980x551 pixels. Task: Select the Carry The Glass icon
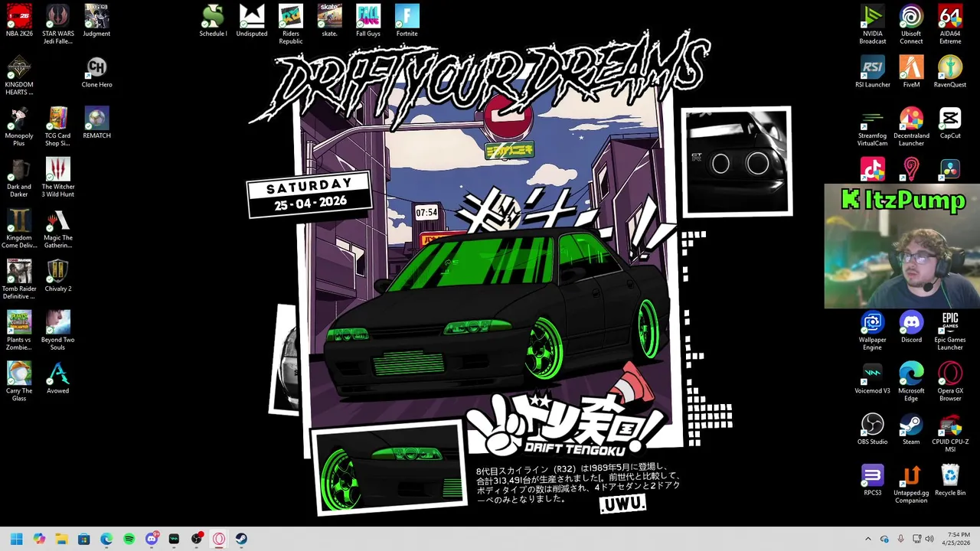(x=19, y=382)
